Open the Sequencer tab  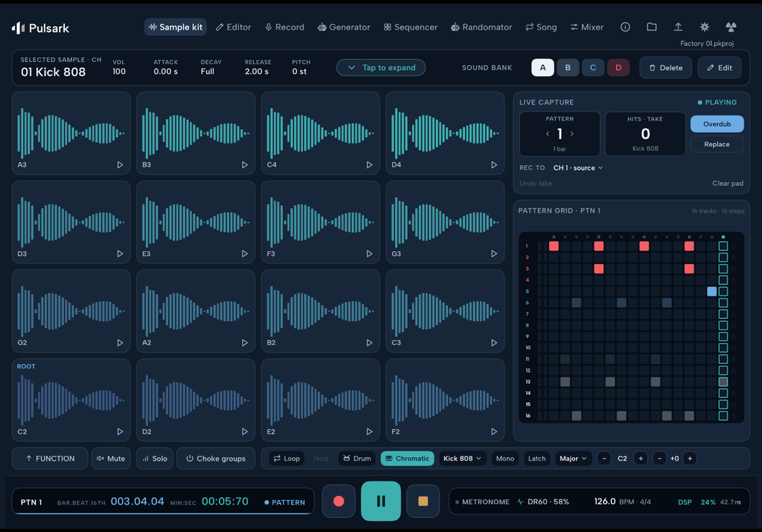click(411, 28)
